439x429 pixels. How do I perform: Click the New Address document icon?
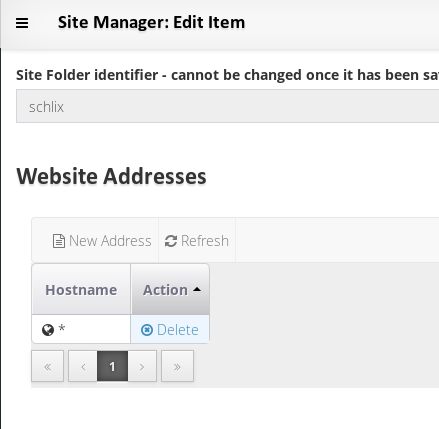[x=59, y=241]
